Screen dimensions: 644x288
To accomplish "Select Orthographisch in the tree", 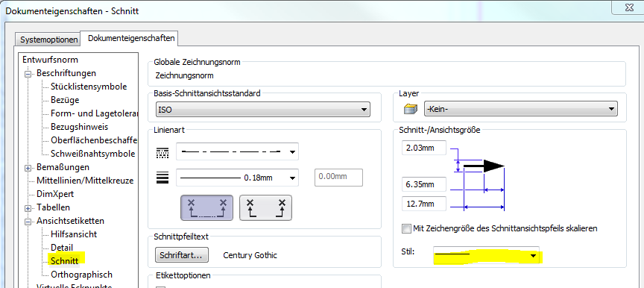I will (x=81, y=275).
